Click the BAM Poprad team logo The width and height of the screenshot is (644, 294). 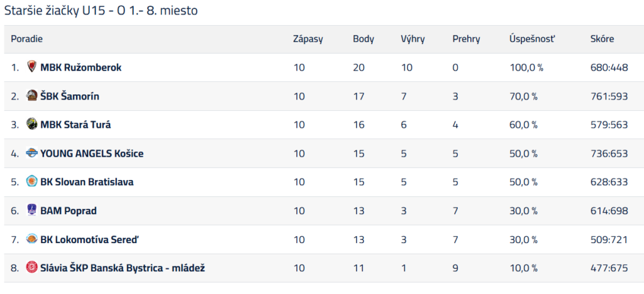[x=32, y=210]
